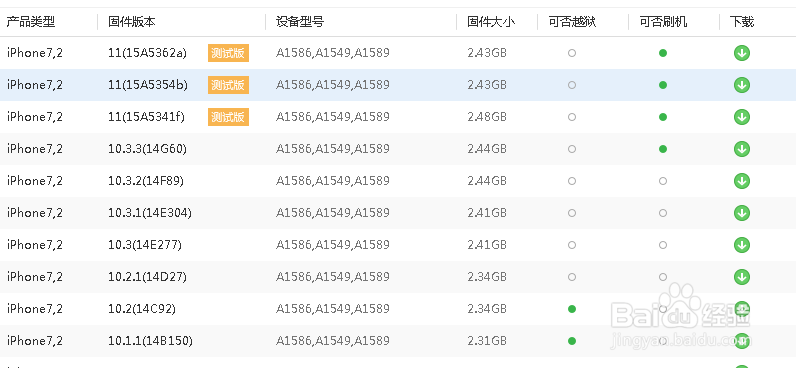Click the 2.31GB firmware size
The height and width of the screenshot is (368, 796).
[x=487, y=341]
